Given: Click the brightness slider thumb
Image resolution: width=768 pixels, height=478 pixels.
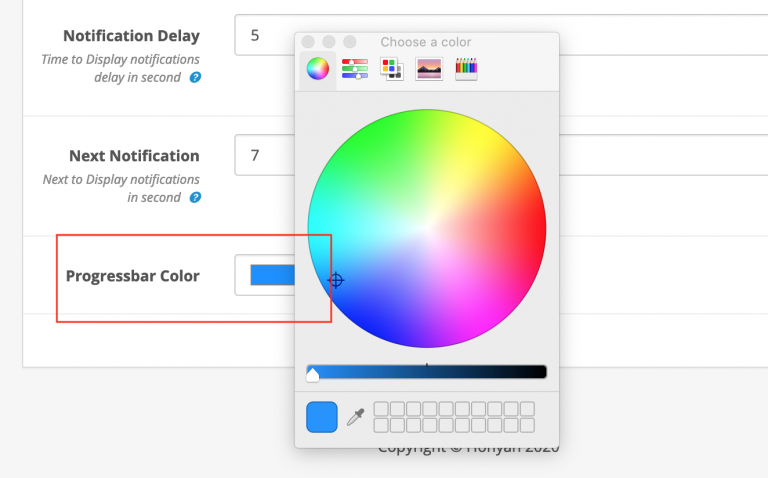Looking at the screenshot, I should click(x=313, y=375).
